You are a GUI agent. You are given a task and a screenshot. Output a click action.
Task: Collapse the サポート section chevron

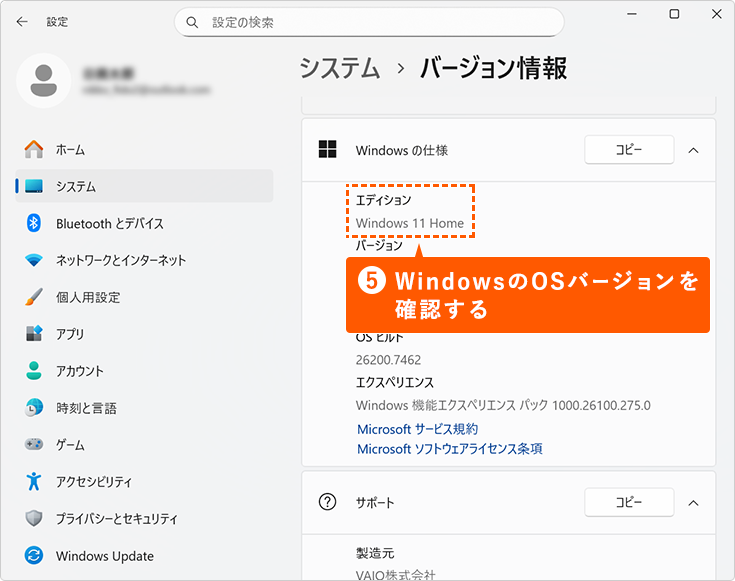pos(693,502)
